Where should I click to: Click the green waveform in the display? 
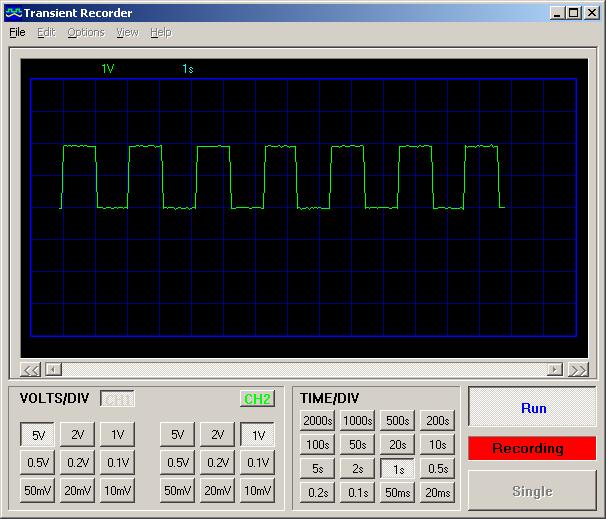click(79, 146)
